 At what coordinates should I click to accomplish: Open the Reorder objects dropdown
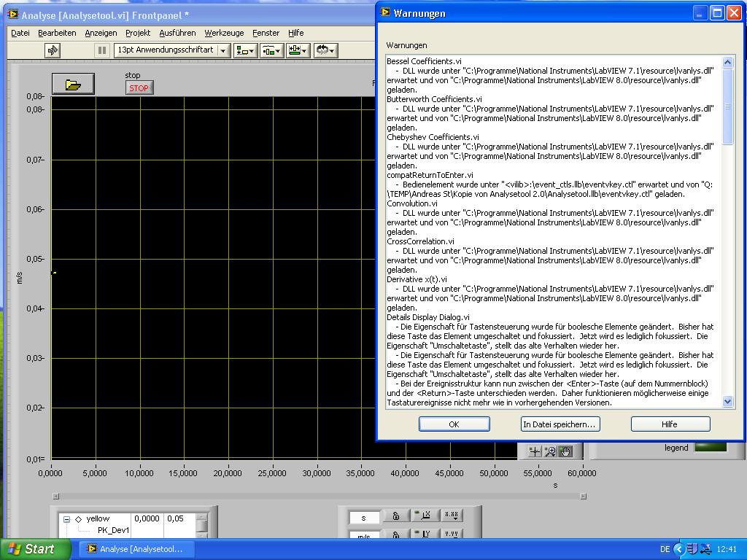[x=325, y=50]
